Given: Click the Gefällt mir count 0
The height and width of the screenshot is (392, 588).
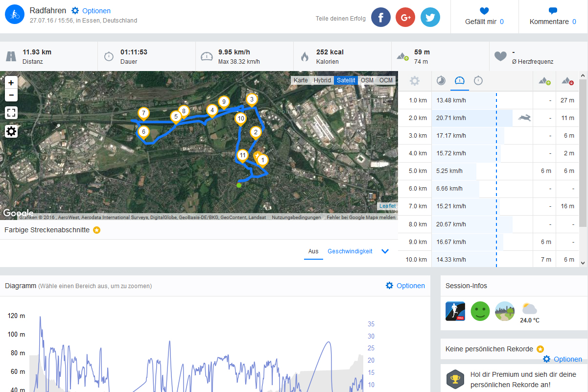Looking at the screenshot, I should coord(502,22).
